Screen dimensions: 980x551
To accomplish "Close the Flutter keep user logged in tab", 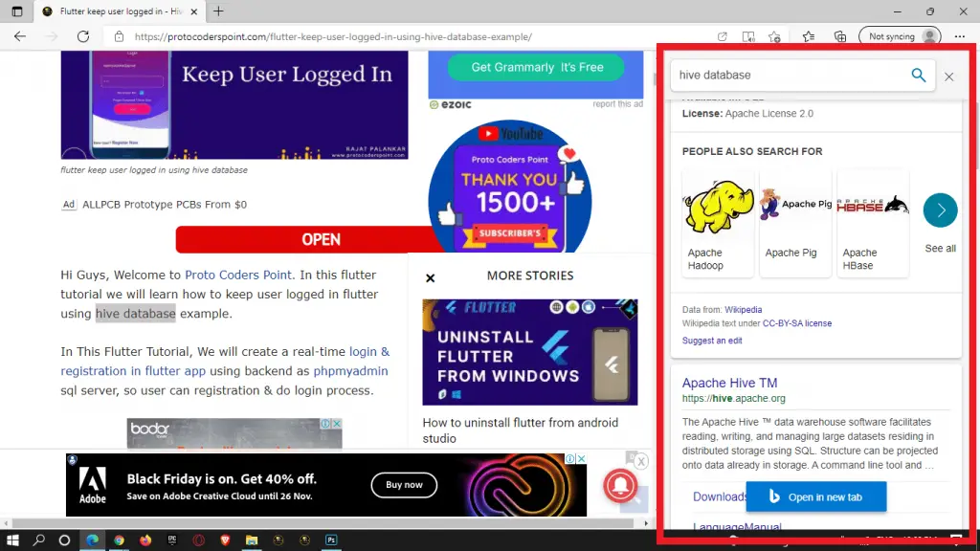I will 193,11.
